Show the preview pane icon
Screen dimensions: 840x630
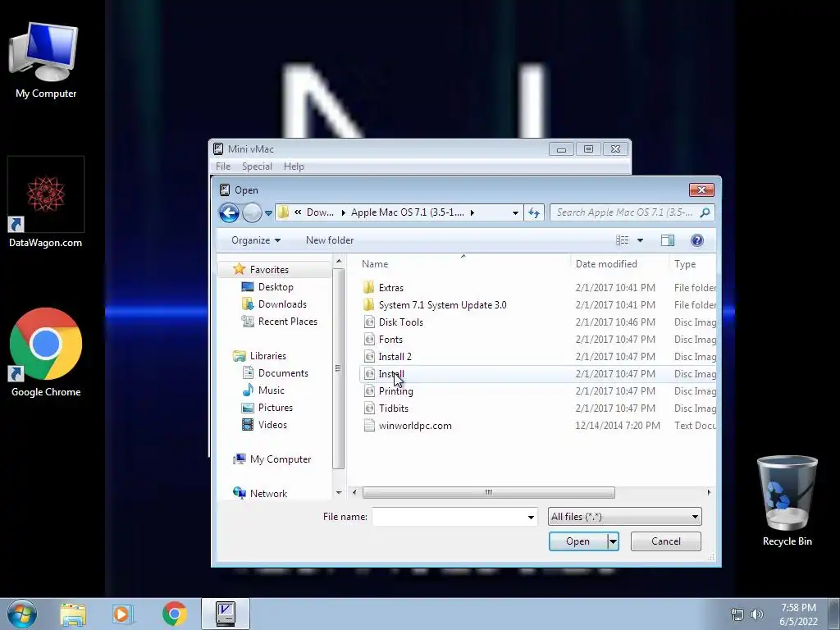[668, 240]
